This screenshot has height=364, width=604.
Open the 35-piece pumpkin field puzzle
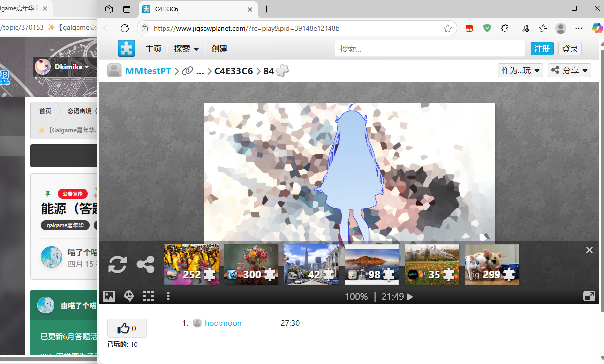tap(432, 264)
